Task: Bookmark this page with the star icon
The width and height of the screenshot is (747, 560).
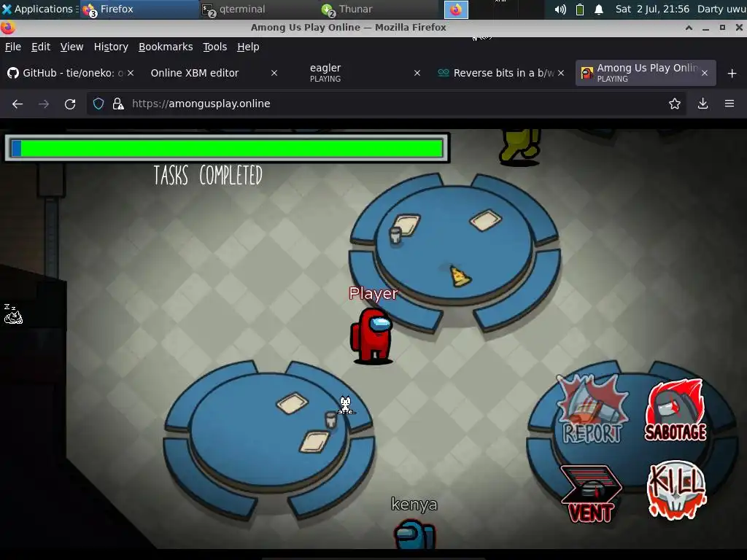Action: point(675,104)
